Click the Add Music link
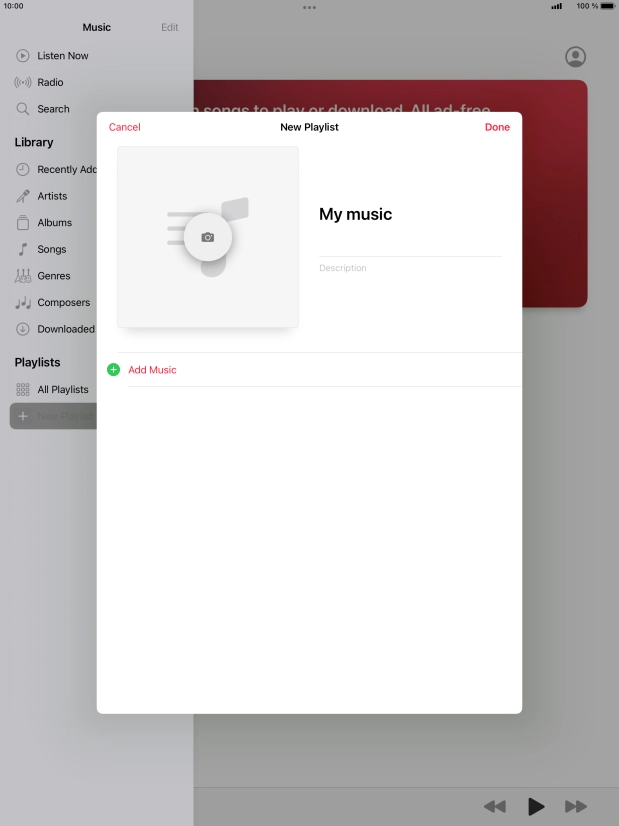Image resolution: width=619 pixels, height=826 pixels. click(x=152, y=370)
